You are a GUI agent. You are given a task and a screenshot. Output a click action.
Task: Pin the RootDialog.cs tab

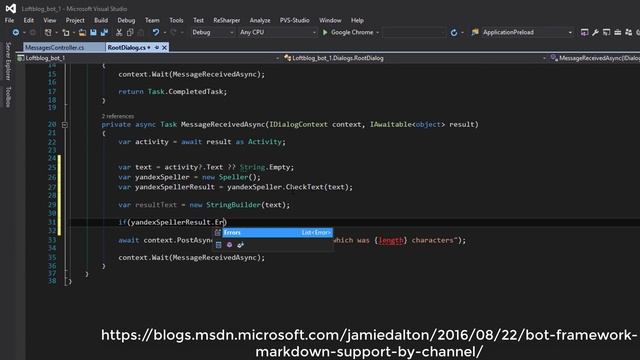[157, 48]
